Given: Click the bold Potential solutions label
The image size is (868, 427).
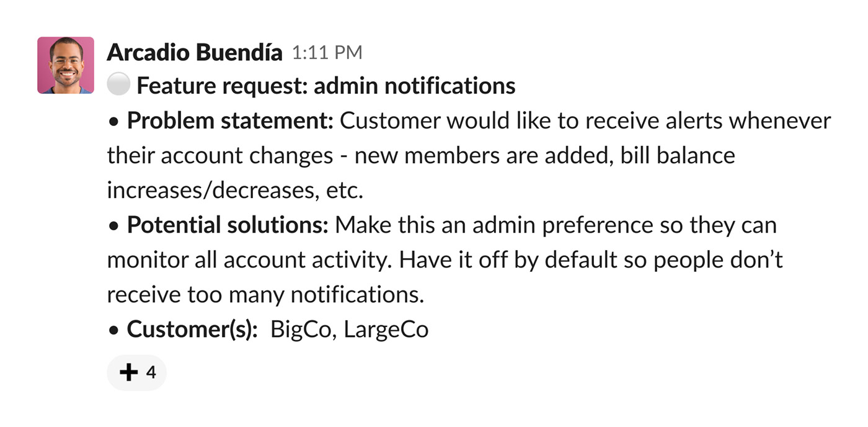Looking at the screenshot, I should pos(228,225).
